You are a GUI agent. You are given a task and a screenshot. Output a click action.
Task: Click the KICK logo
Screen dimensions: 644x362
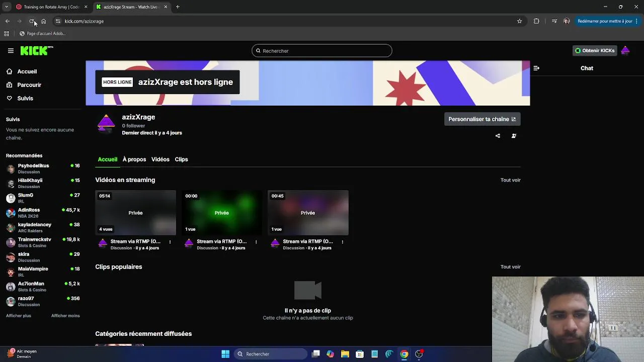coord(36,50)
